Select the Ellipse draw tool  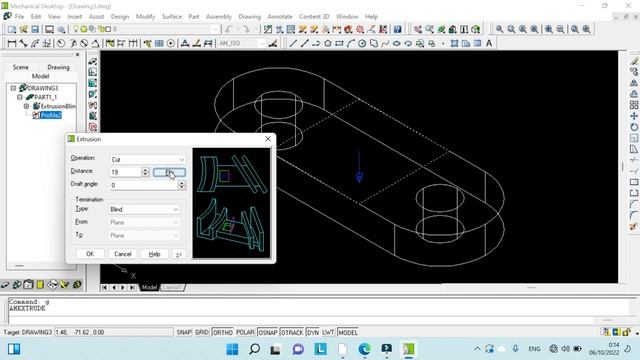pyautogui.click(x=396, y=43)
